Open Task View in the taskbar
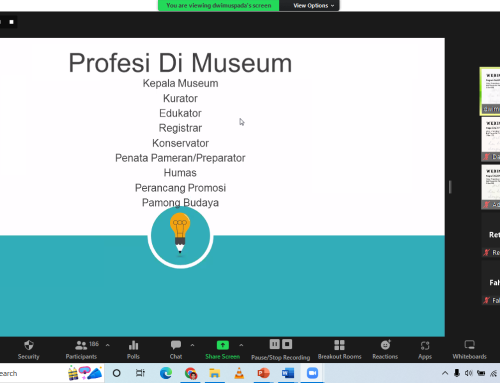This screenshot has height=383, width=500. pyautogui.click(x=140, y=373)
